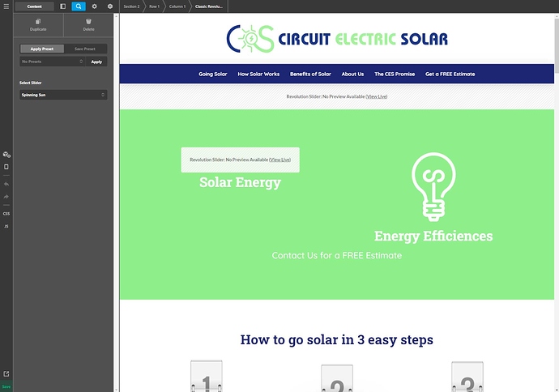Switch to the Save Preset tab
Screen dimensions: 559x392
pyautogui.click(x=85, y=49)
